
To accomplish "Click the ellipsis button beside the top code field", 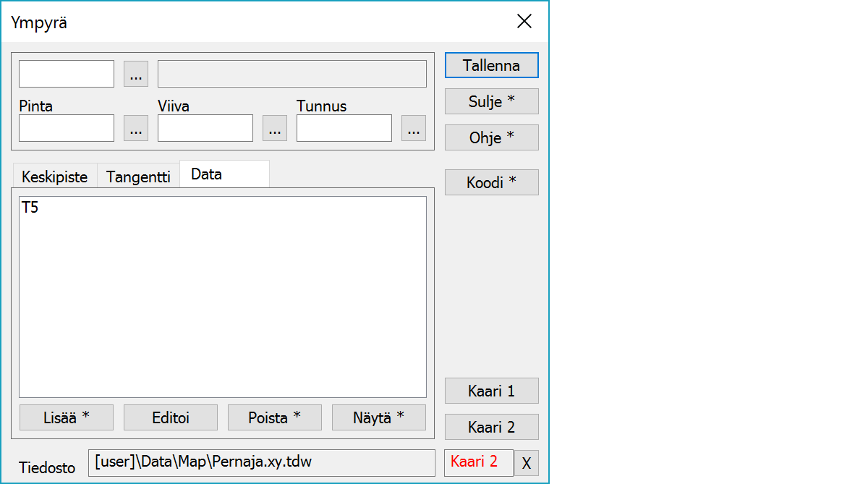I will [136, 74].
